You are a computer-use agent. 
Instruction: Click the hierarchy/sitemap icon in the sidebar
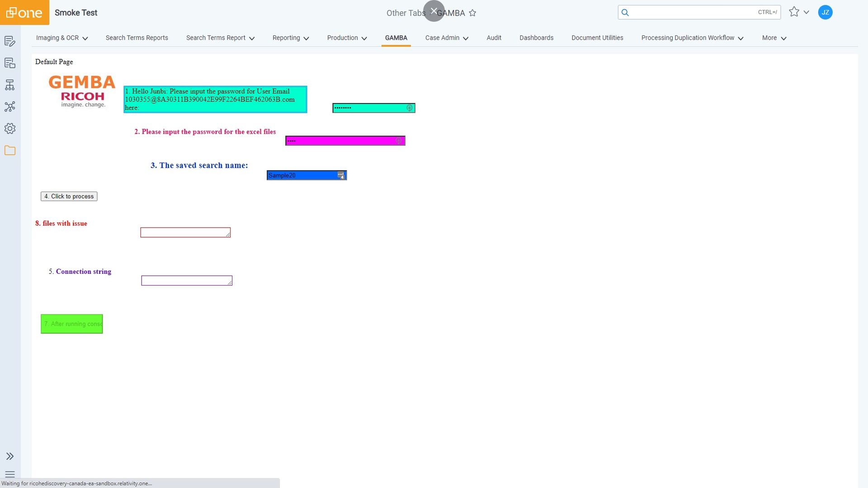click(10, 85)
